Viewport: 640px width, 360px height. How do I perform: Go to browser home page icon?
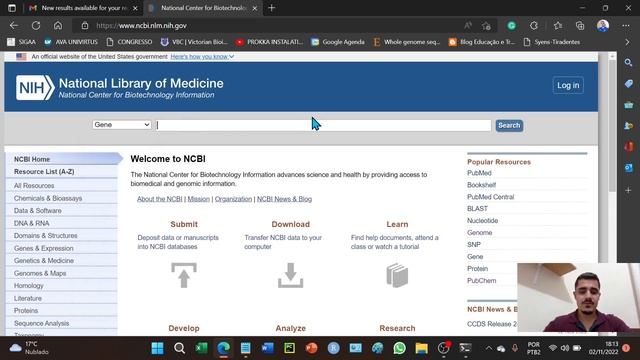point(58,25)
